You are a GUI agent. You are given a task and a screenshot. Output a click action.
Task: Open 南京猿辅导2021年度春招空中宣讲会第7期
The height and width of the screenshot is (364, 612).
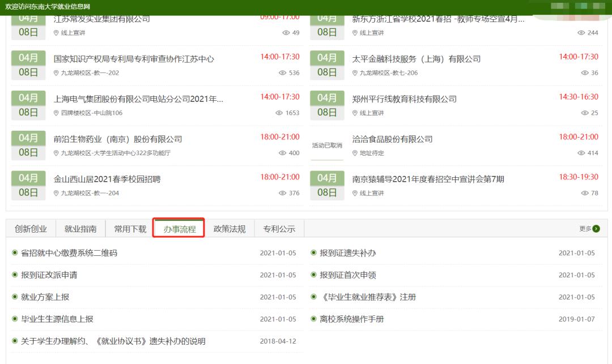click(x=428, y=179)
